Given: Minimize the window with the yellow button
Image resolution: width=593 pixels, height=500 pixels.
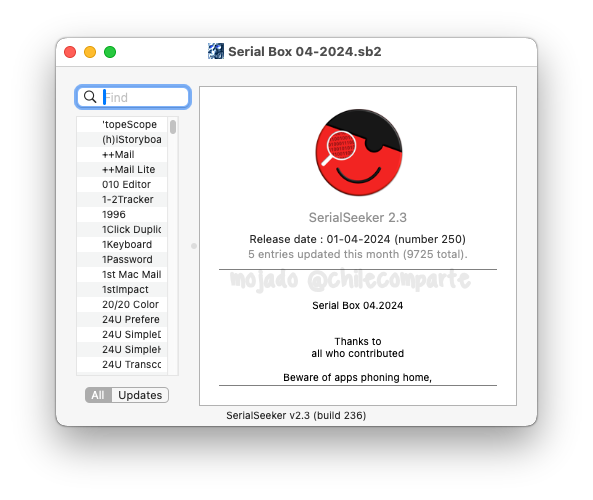Looking at the screenshot, I should [x=90, y=52].
